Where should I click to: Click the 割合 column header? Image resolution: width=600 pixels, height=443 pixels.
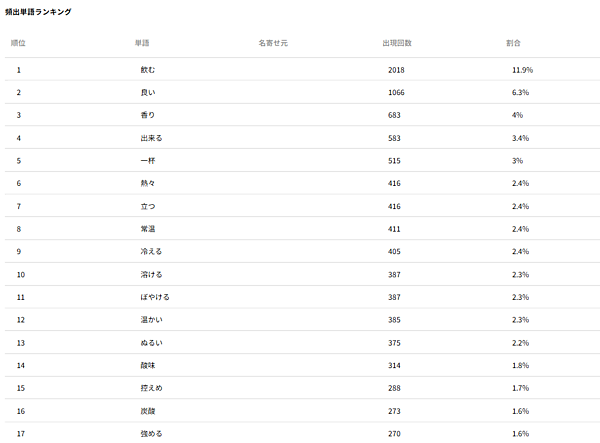(513, 44)
